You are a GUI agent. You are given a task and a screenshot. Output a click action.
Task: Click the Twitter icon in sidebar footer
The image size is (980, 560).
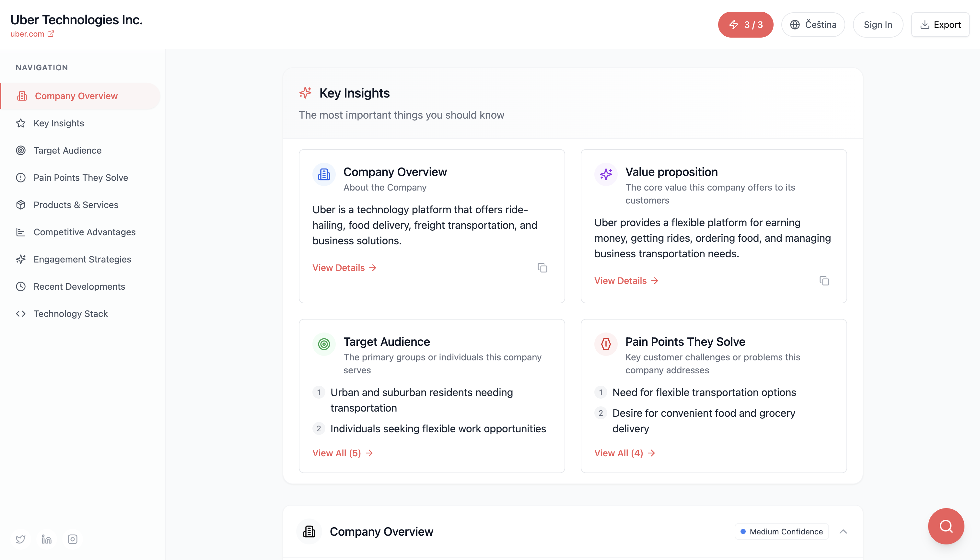(x=21, y=539)
